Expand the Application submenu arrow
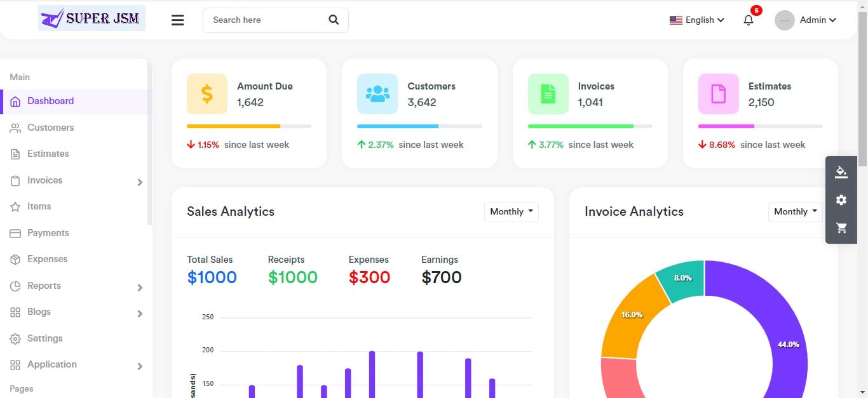The width and height of the screenshot is (868, 398). point(140,367)
